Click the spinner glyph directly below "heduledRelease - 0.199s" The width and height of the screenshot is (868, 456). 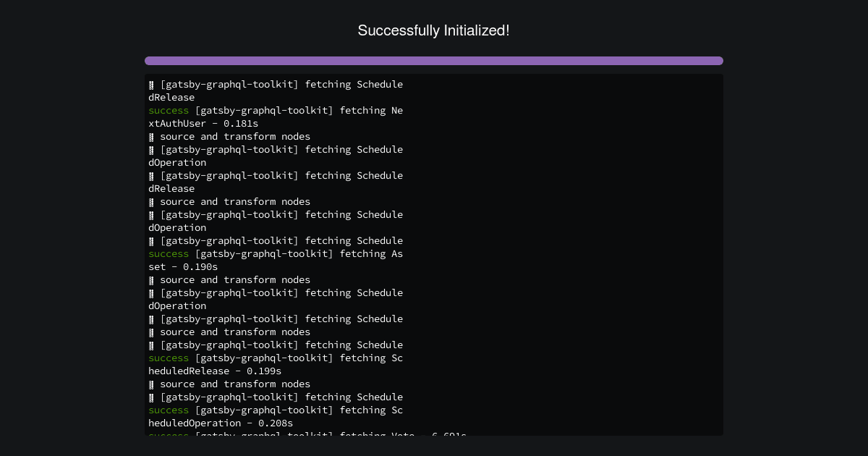(x=151, y=384)
